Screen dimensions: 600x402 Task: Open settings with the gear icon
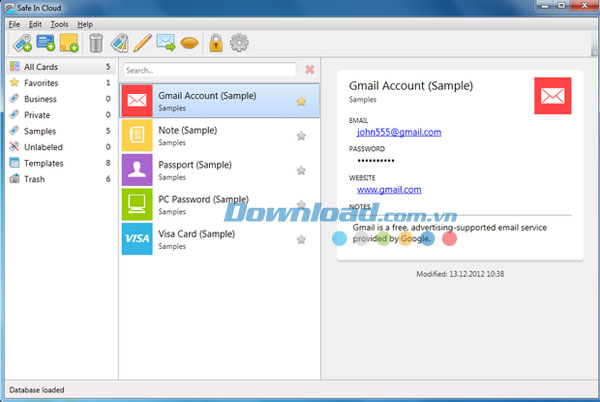coord(239,43)
